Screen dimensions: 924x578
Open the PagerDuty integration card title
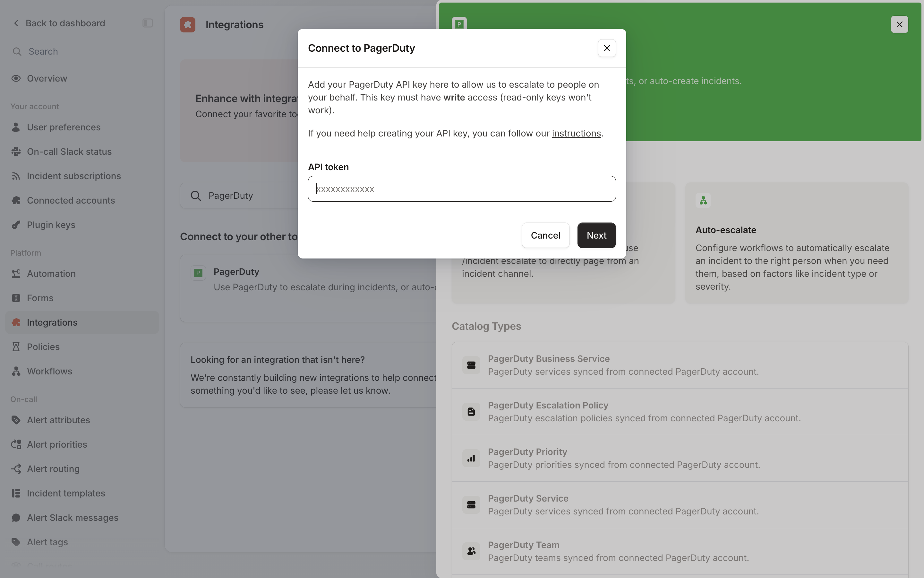(236, 272)
